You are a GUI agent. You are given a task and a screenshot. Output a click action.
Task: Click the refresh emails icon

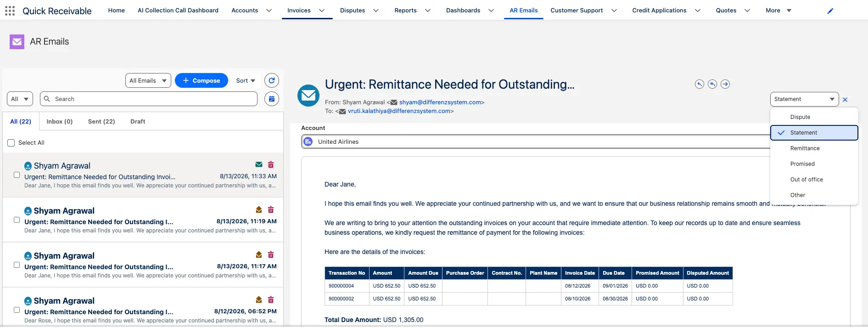[x=272, y=80]
